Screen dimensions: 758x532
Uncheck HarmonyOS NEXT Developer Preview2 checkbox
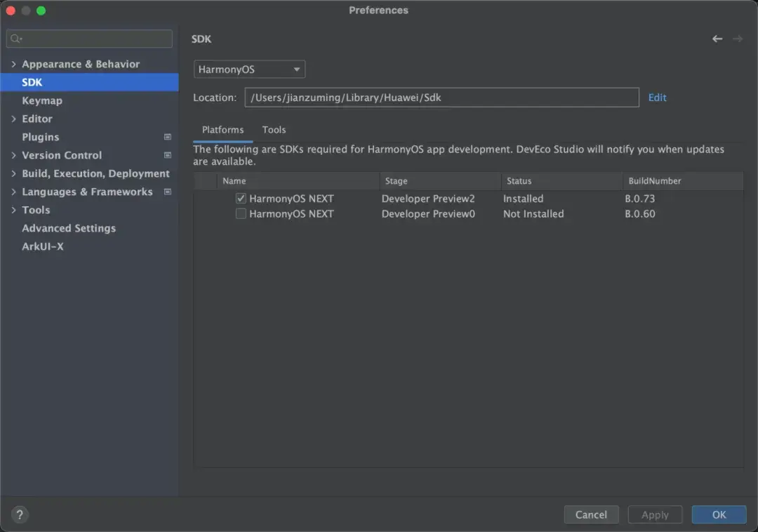tap(241, 199)
